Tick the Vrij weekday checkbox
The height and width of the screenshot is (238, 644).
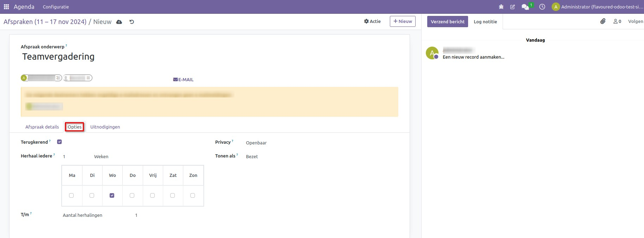pyautogui.click(x=152, y=196)
